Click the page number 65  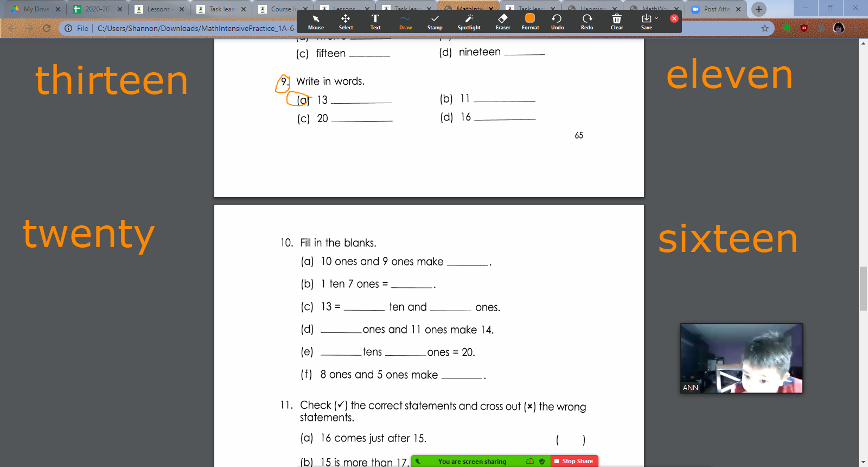[x=579, y=135]
